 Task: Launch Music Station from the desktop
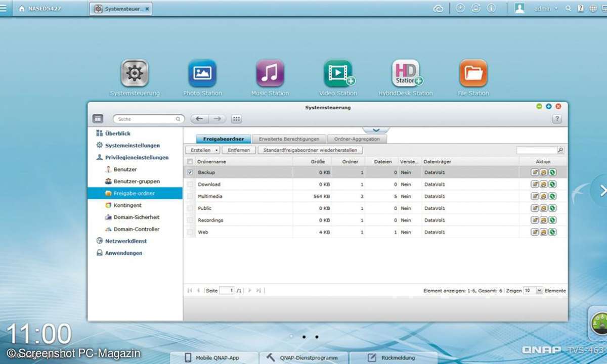[270, 74]
